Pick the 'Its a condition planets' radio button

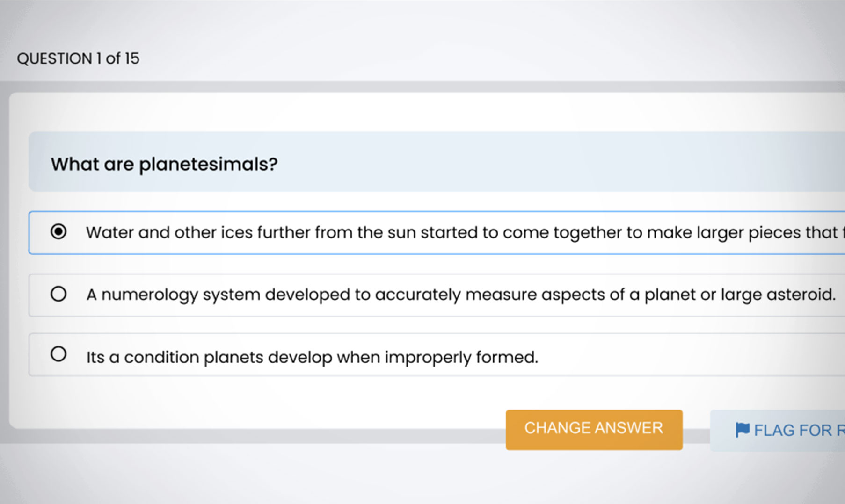58,354
